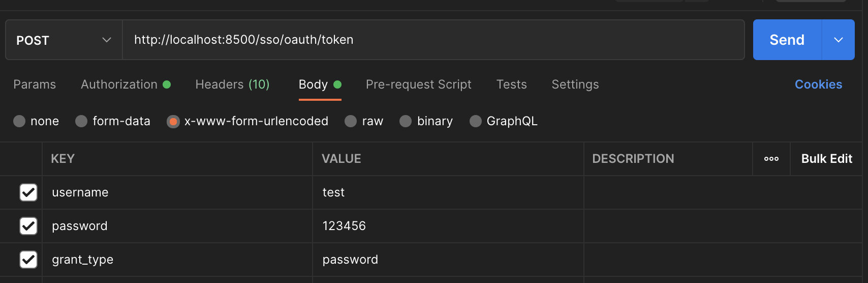This screenshot has height=283, width=868.
Task: Click the request URL field
Action: (432, 40)
